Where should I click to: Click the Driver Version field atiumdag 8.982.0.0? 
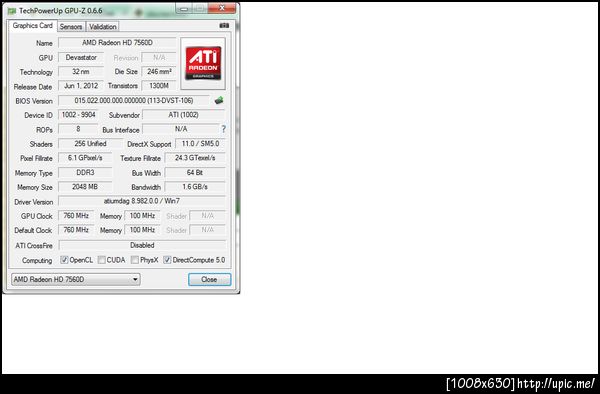pyautogui.click(x=142, y=201)
